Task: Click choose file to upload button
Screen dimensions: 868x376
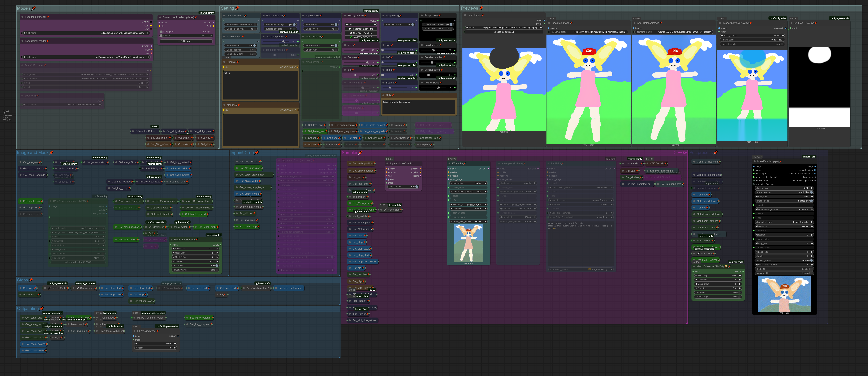Action: (x=504, y=32)
